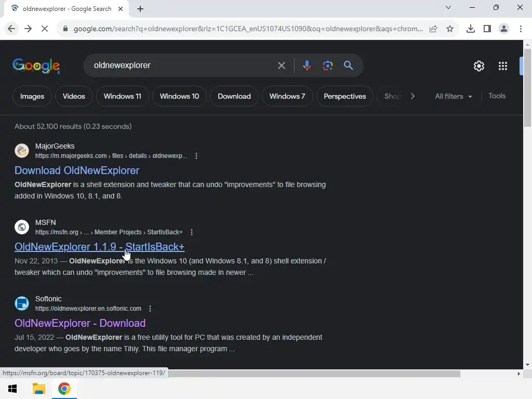Open the Windows Start menu
The height and width of the screenshot is (399, 532).
pyautogui.click(x=12, y=389)
